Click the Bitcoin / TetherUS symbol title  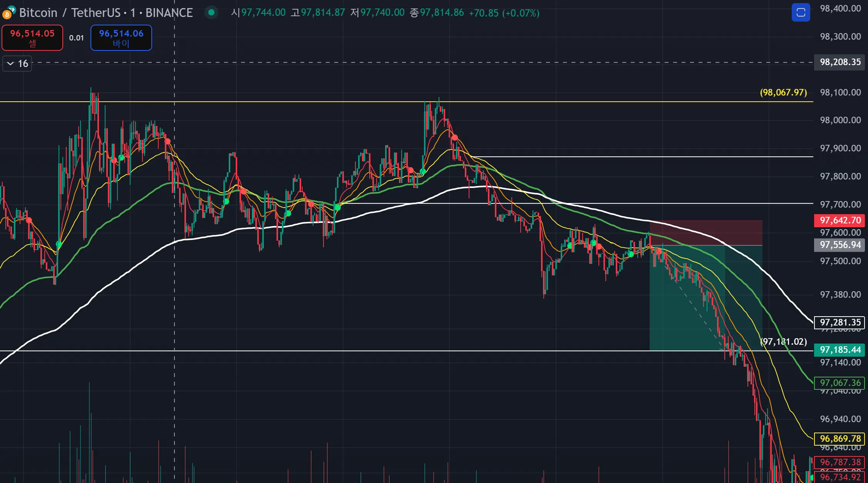coord(106,13)
